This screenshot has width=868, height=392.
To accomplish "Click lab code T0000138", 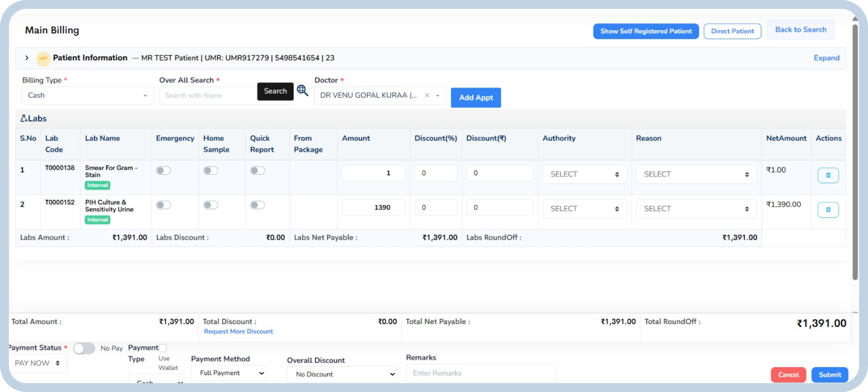I will pos(60,168).
